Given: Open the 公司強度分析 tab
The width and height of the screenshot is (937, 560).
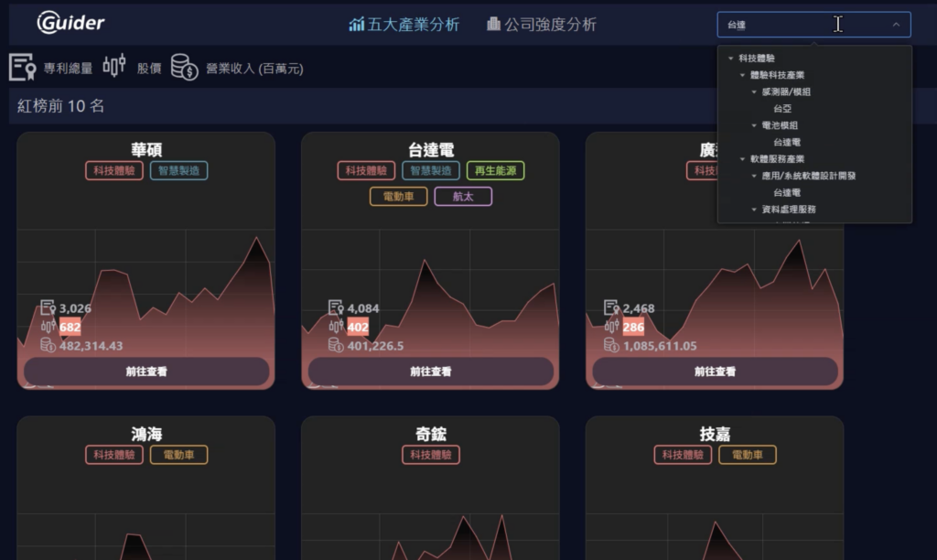Looking at the screenshot, I should pyautogui.click(x=542, y=25).
